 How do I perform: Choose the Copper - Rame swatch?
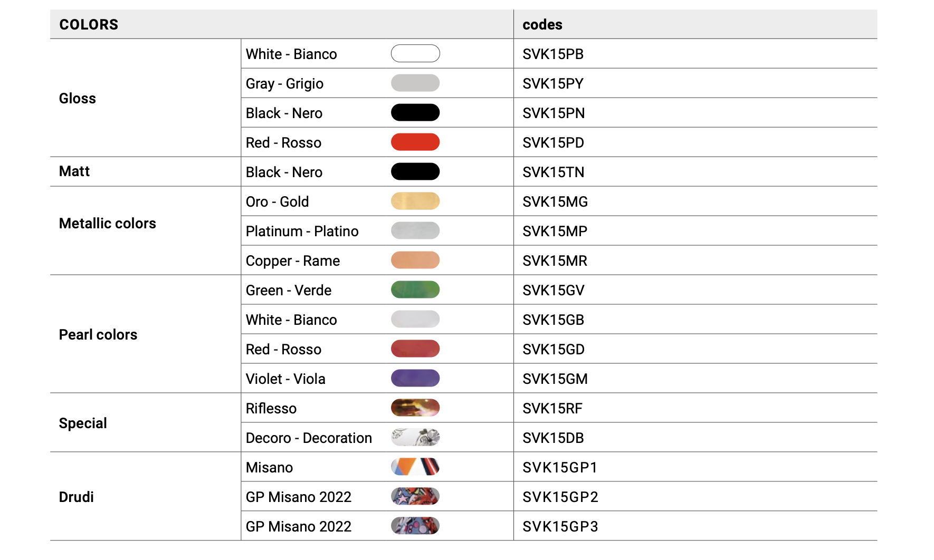(415, 260)
